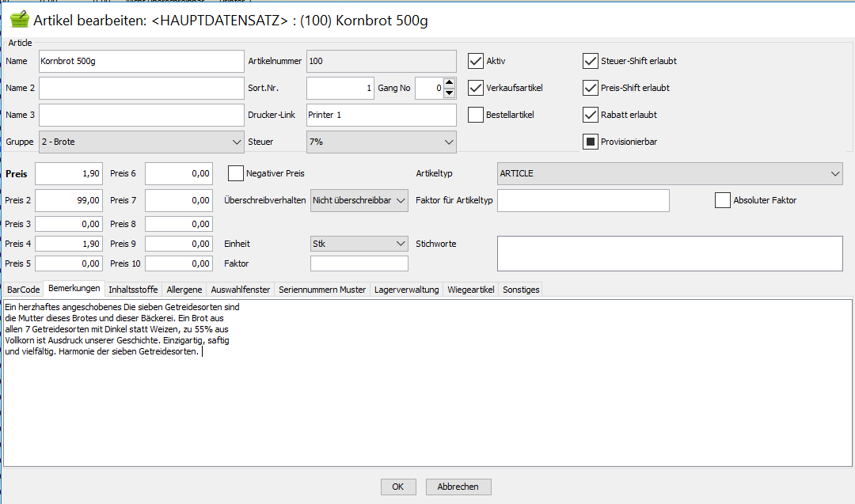Click the Preis 8 price field
The image size is (855, 504).
point(179,224)
